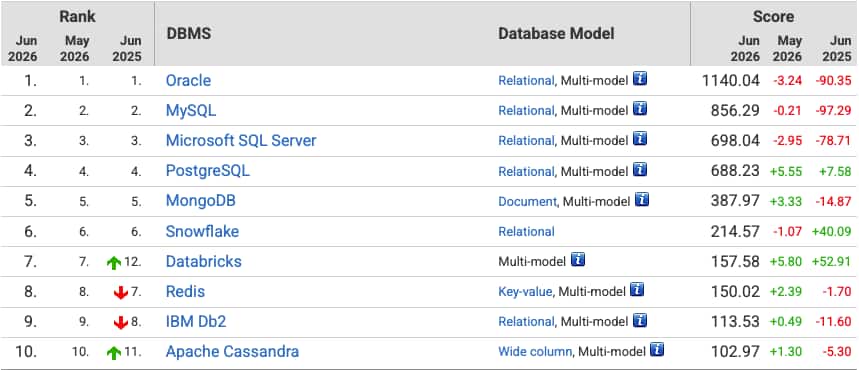Click the -14.87 yearly change for MongoDB
This screenshot has height=370, width=859.
click(833, 202)
